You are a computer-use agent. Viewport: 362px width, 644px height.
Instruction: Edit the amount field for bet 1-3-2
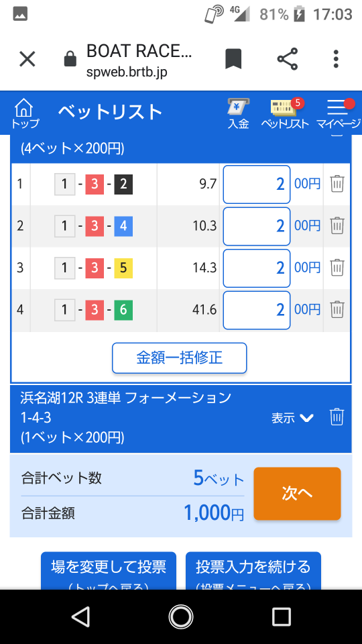(x=257, y=184)
